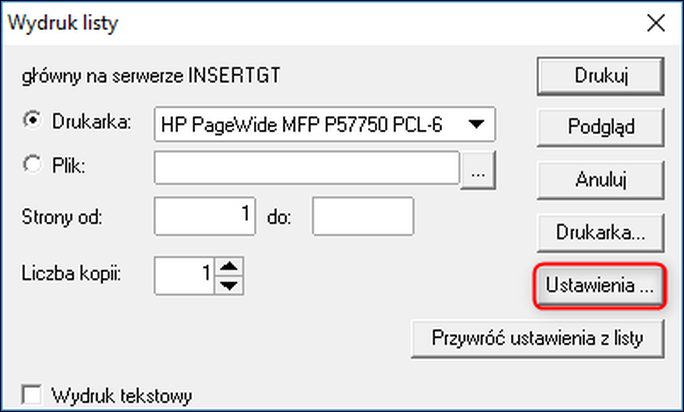This screenshot has height=412, width=684.
Task: Focus the Plik file path field
Action: [307, 169]
